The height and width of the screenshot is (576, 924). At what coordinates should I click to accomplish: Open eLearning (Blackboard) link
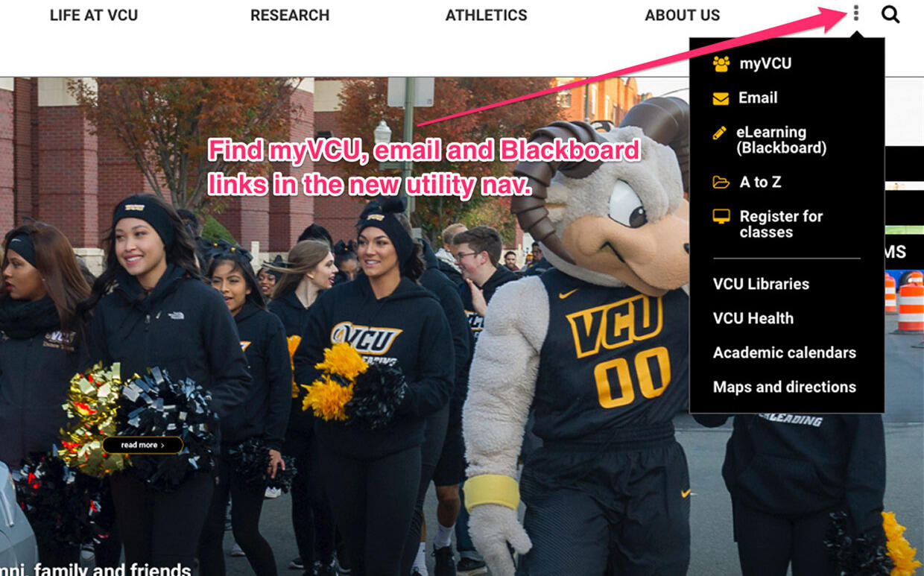tap(782, 140)
